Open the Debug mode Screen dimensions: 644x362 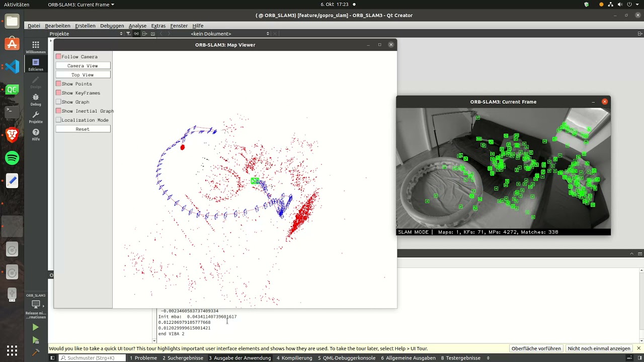36,100
